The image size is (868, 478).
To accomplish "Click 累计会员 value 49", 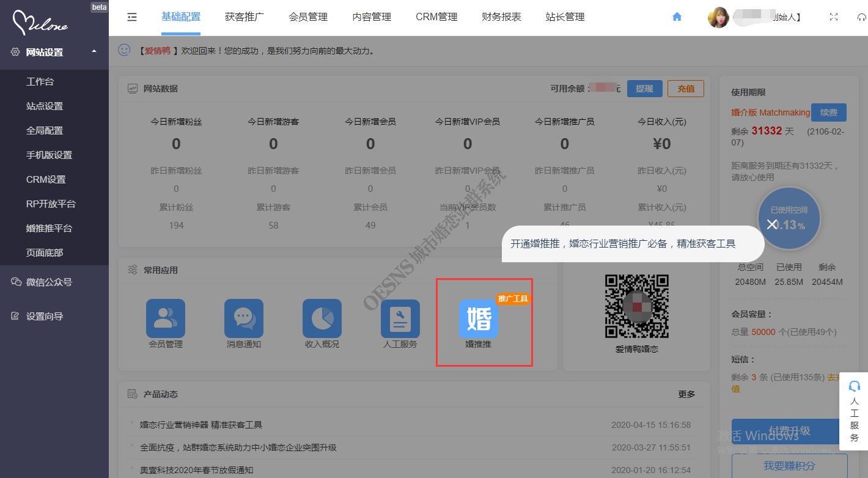I will (x=370, y=225).
